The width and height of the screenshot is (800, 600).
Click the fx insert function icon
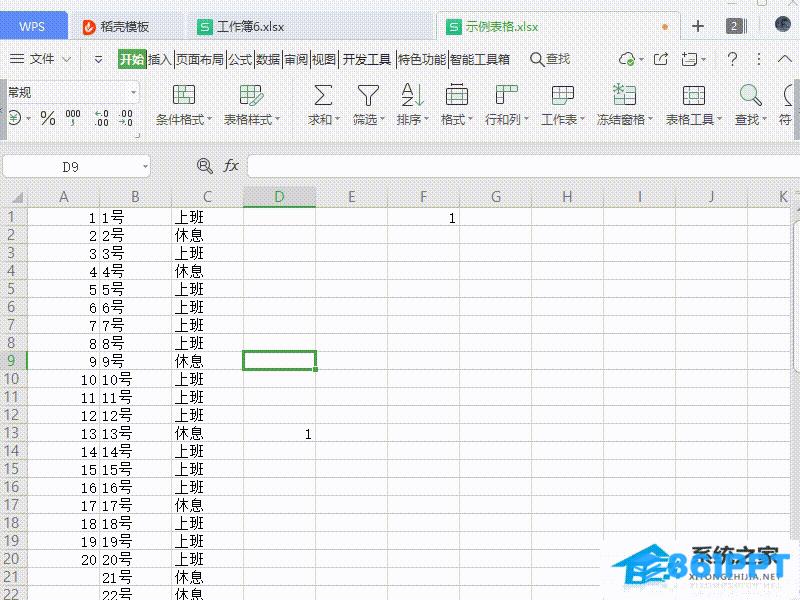tap(231, 166)
